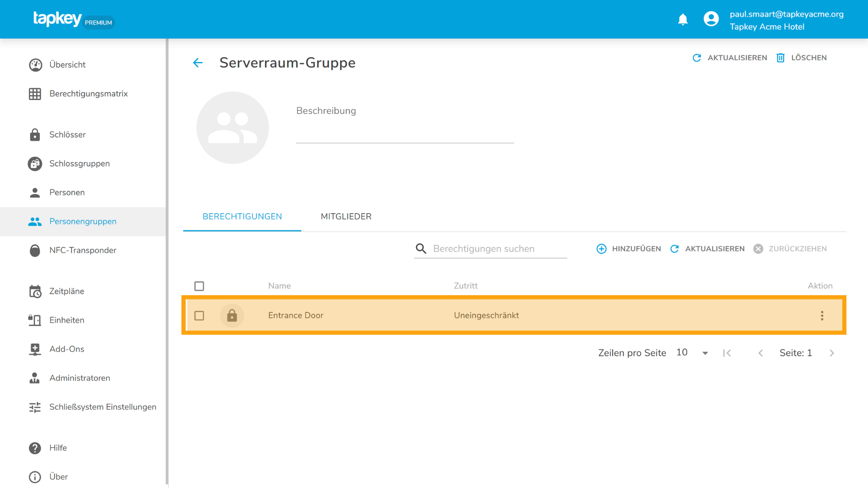This screenshot has width=868, height=488.
Task: Click the Berechtigungsmatrix grid icon
Action: click(35, 94)
